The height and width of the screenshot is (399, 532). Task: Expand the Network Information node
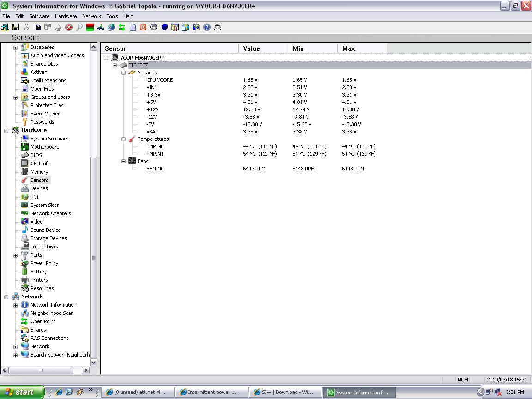(15, 305)
